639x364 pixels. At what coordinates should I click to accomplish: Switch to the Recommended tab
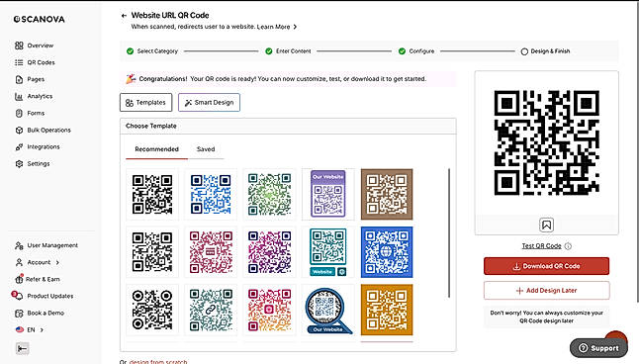tap(157, 149)
